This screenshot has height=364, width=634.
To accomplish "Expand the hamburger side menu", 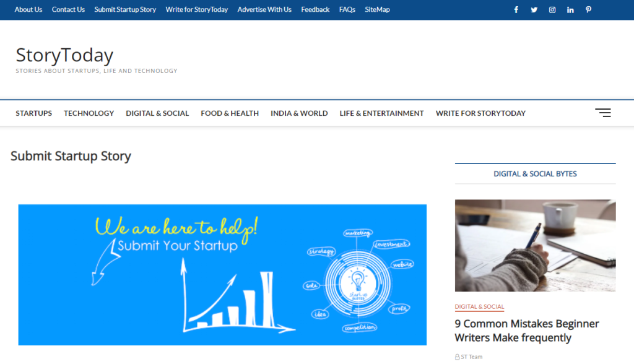I will pos(602,113).
